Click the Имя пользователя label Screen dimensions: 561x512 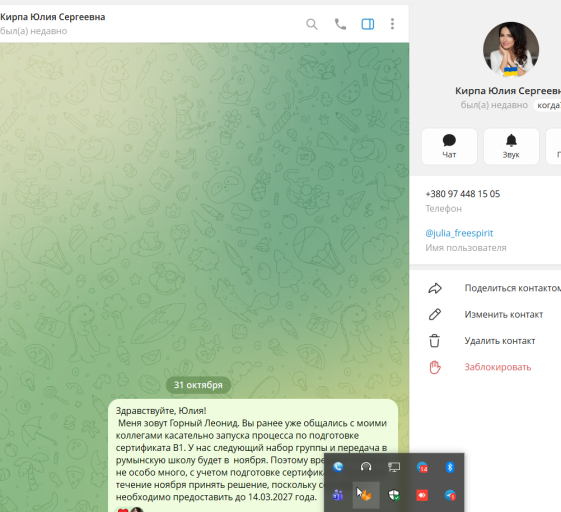[466, 248]
